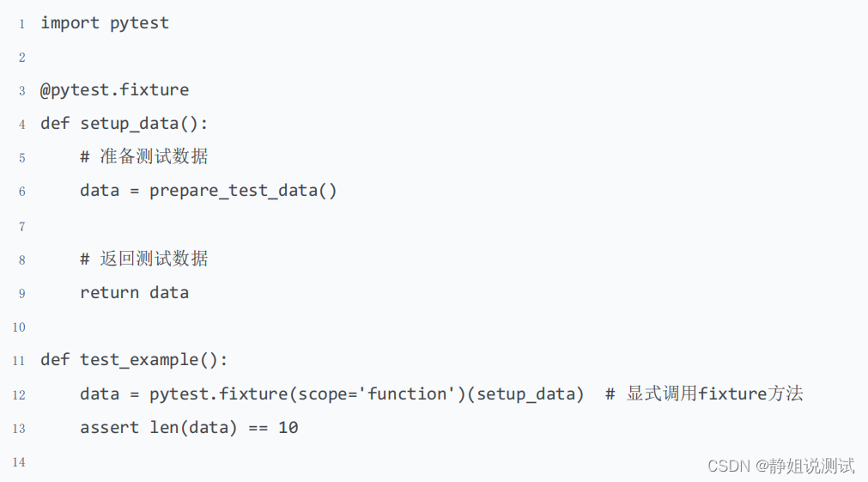The height and width of the screenshot is (482, 868).
Task: Click '(setup_data)' argument on line 12
Action: coord(525,394)
